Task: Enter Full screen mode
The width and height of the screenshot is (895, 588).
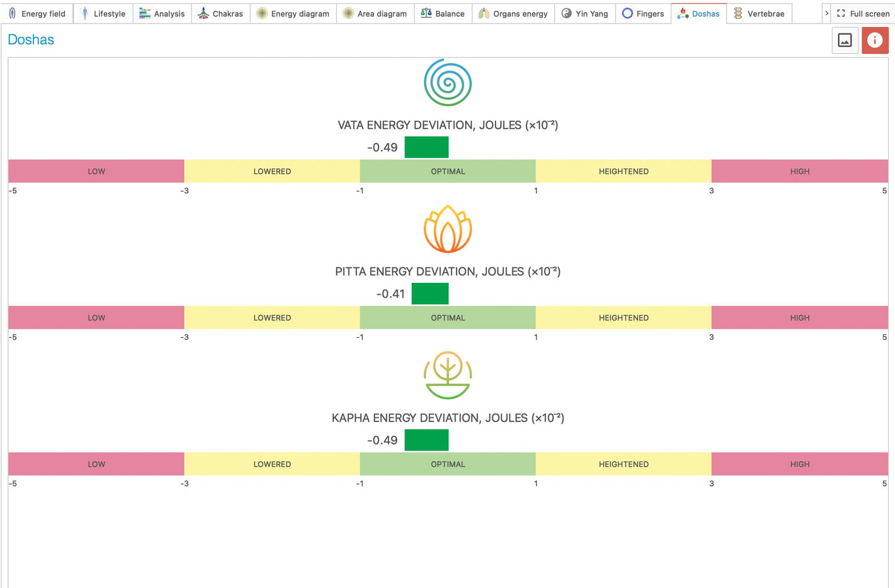Action: point(863,14)
